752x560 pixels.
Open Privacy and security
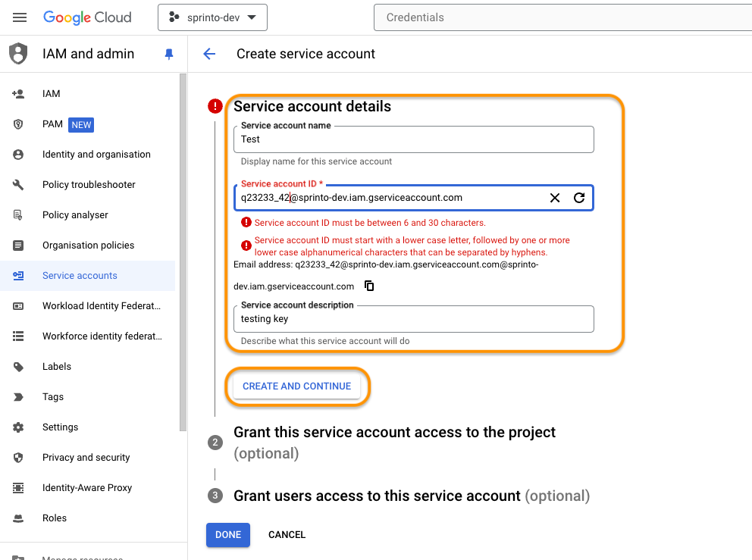tap(88, 458)
